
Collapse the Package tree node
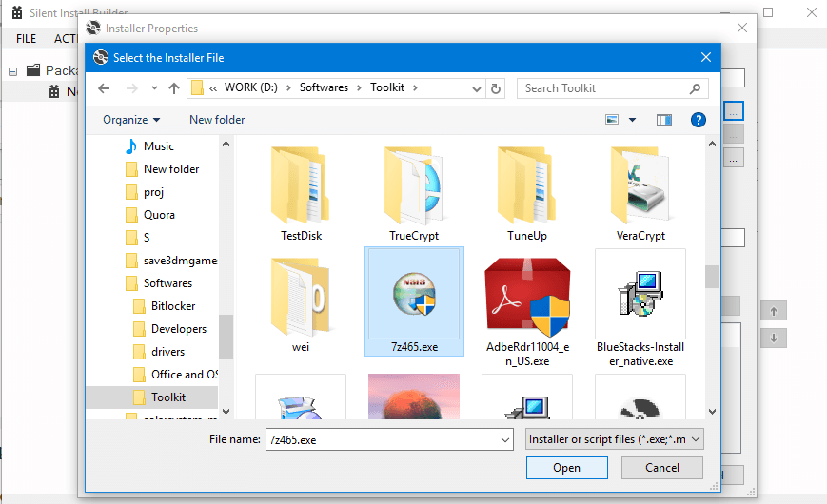point(13,71)
